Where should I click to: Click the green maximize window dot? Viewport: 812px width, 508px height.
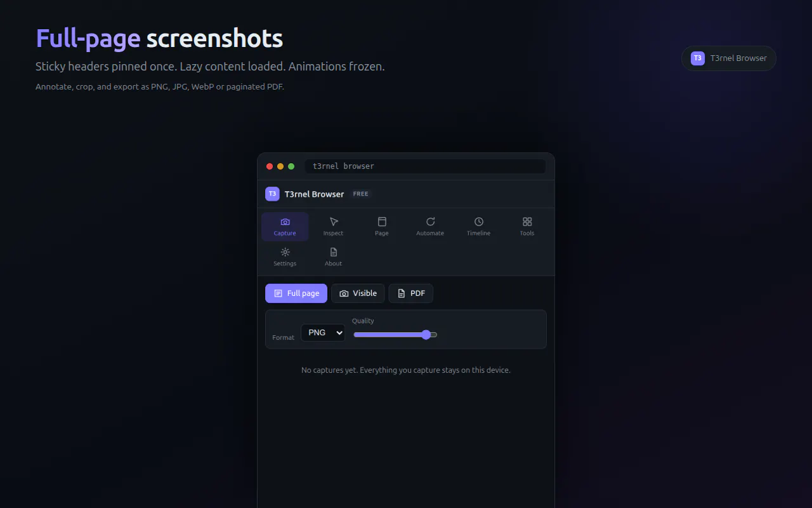(x=291, y=166)
